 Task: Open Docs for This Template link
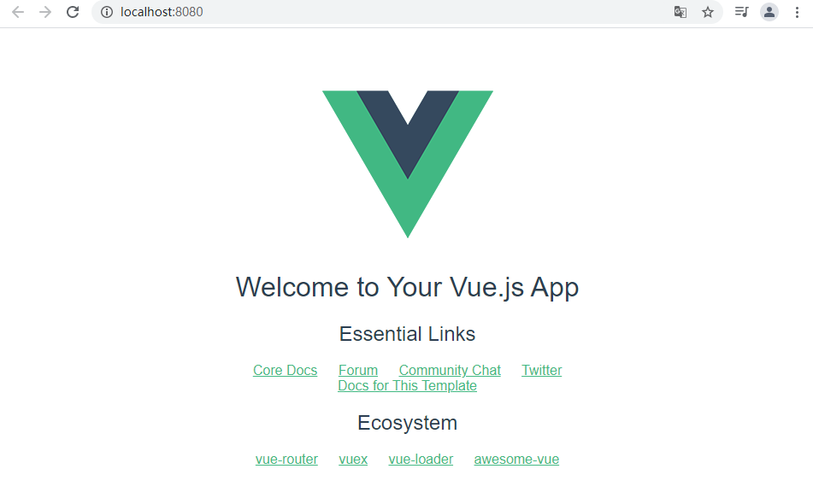pos(408,386)
